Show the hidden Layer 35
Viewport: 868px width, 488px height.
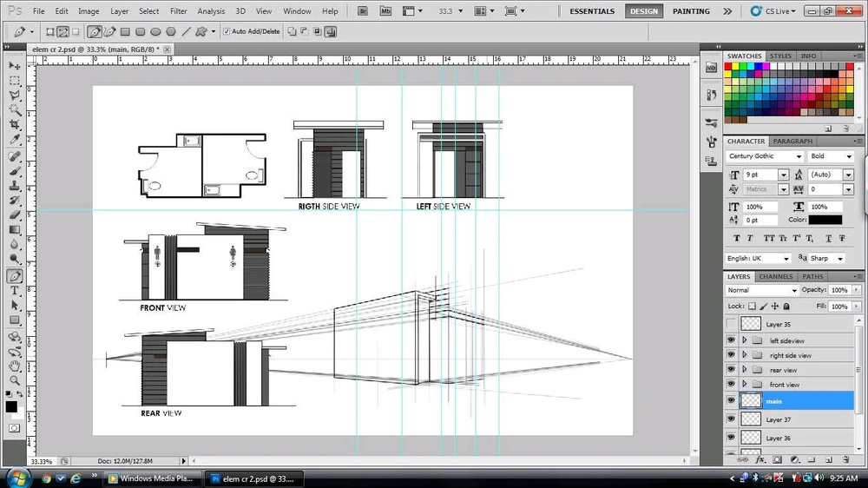click(731, 324)
